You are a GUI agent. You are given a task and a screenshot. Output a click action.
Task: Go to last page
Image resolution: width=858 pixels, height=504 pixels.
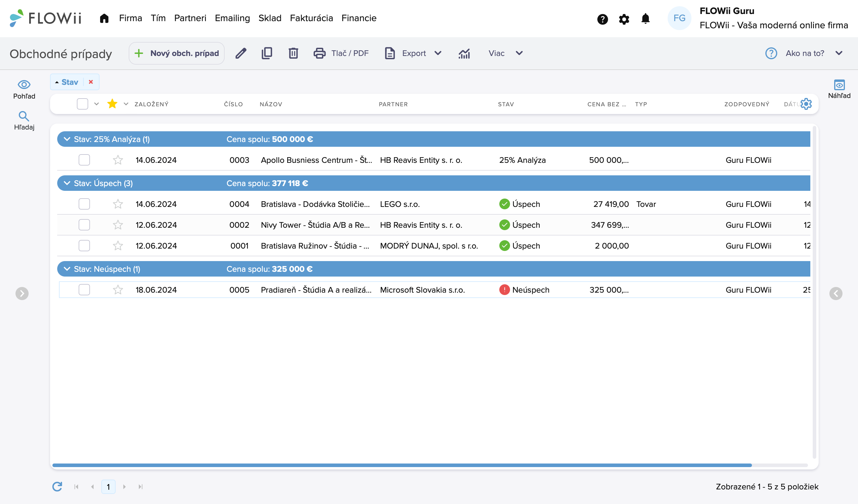point(140,487)
